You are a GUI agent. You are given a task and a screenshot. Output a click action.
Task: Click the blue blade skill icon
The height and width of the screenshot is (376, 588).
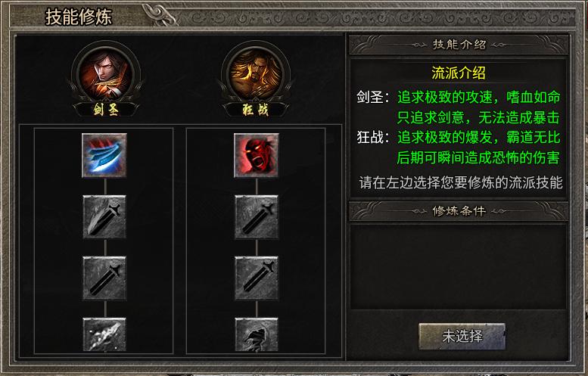(104, 155)
